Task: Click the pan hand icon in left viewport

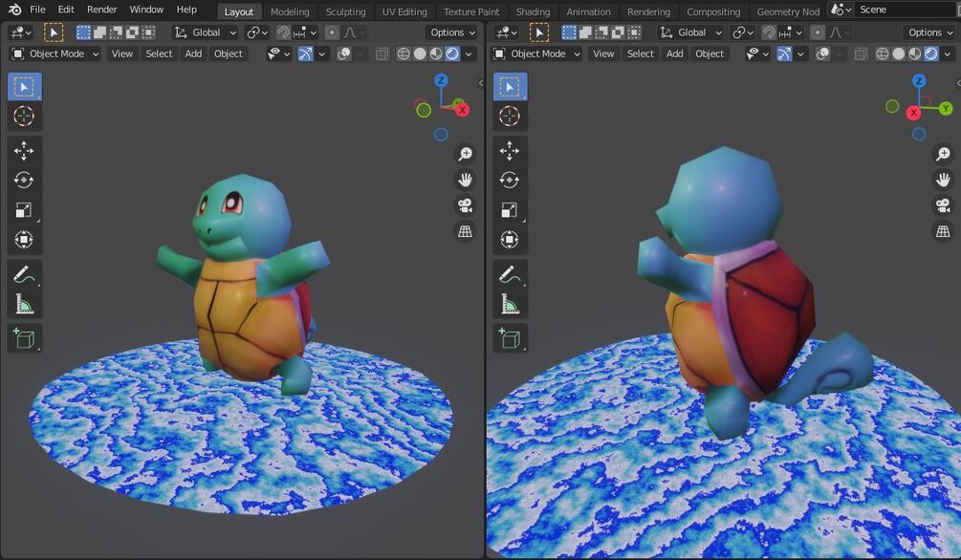Action: [465, 180]
